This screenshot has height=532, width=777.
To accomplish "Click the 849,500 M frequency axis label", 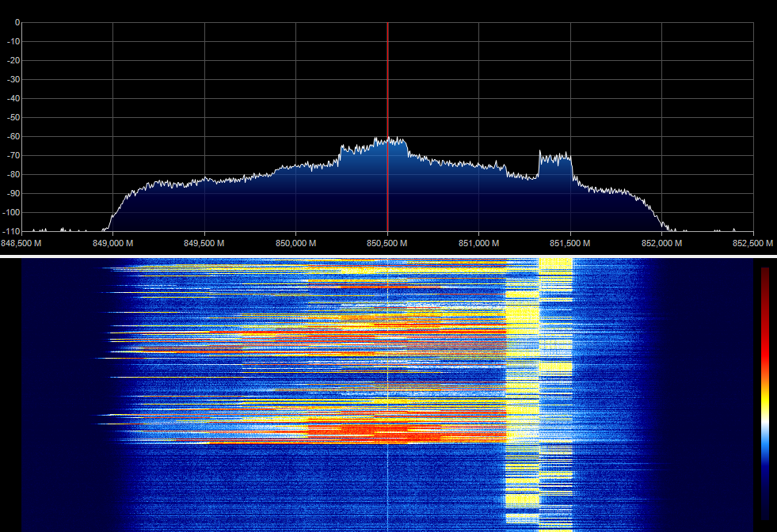I will click(x=204, y=243).
